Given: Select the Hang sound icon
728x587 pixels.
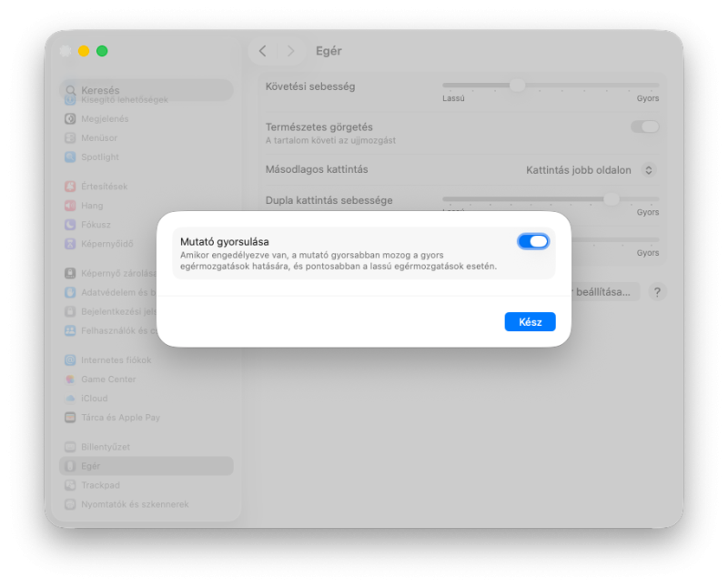Looking at the screenshot, I should pyautogui.click(x=70, y=206).
